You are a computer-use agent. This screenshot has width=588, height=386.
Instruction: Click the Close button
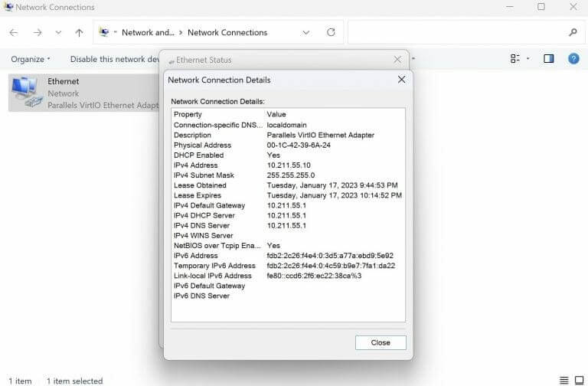tap(381, 342)
